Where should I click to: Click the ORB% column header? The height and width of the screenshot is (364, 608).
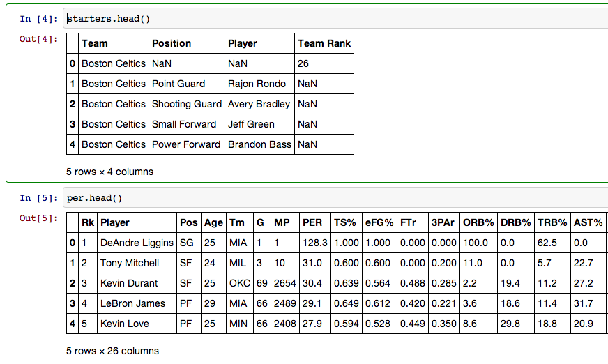[478, 222]
